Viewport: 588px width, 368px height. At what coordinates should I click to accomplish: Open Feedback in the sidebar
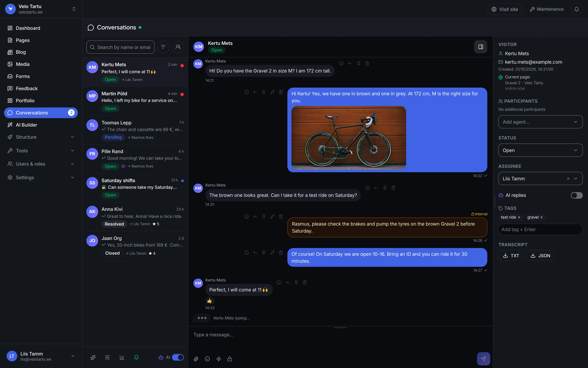tap(41, 88)
